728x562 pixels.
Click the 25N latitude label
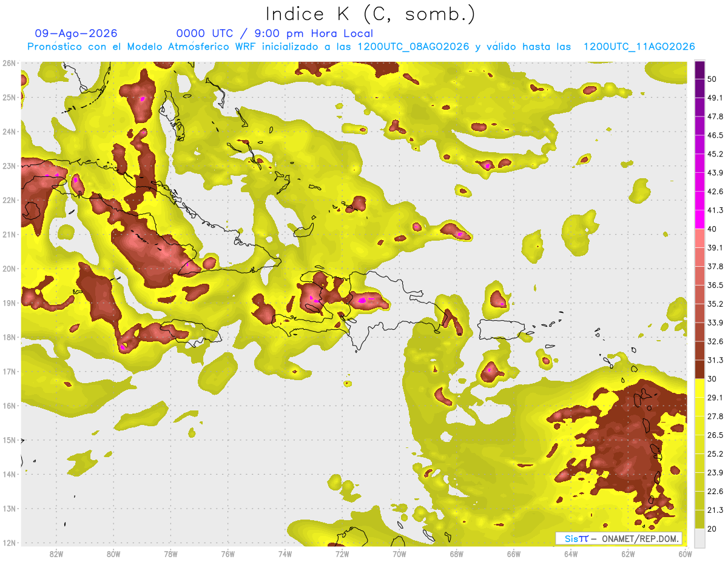[x=9, y=98]
